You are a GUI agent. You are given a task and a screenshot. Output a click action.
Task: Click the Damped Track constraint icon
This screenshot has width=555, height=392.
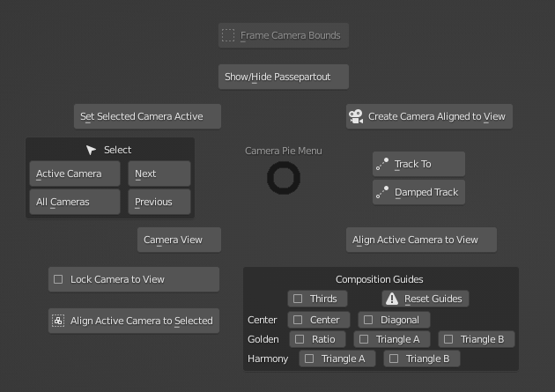click(x=382, y=192)
